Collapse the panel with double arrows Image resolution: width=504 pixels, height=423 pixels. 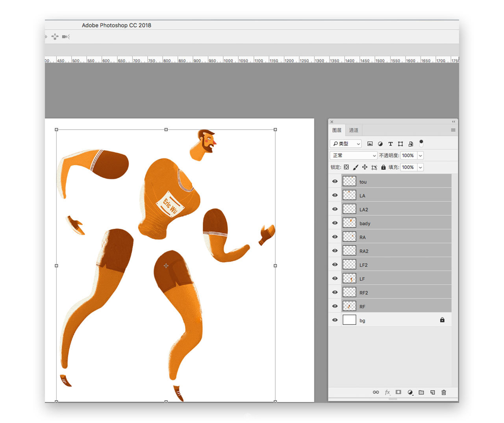[x=454, y=122]
